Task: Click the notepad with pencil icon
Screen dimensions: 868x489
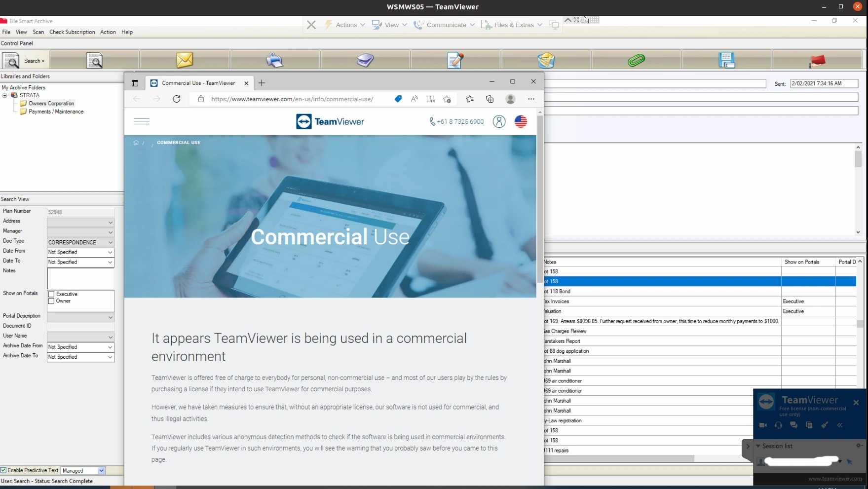Action: pyautogui.click(x=455, y=60)
